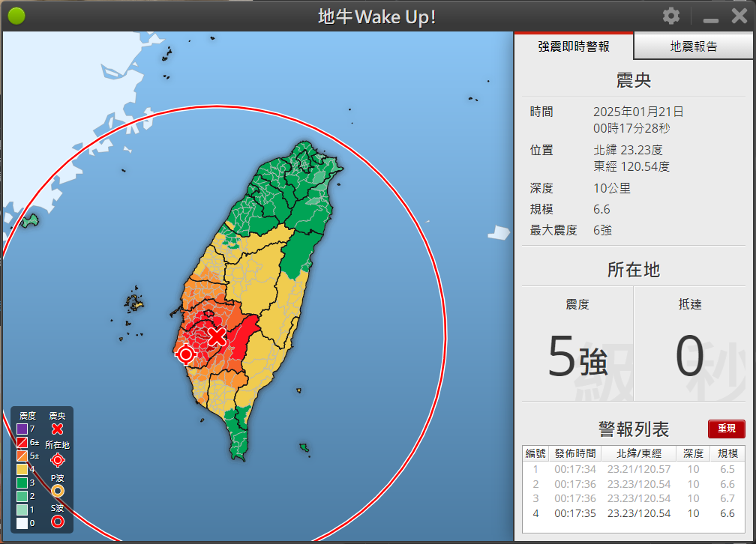756x544 pixels.
Task: Select alert row 3 with magnitude 6.7
Action: tap(634, 499)
